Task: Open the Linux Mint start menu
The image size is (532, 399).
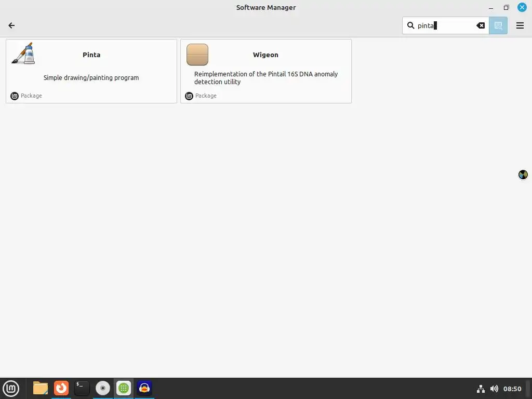Action: [x=11, y=389]
